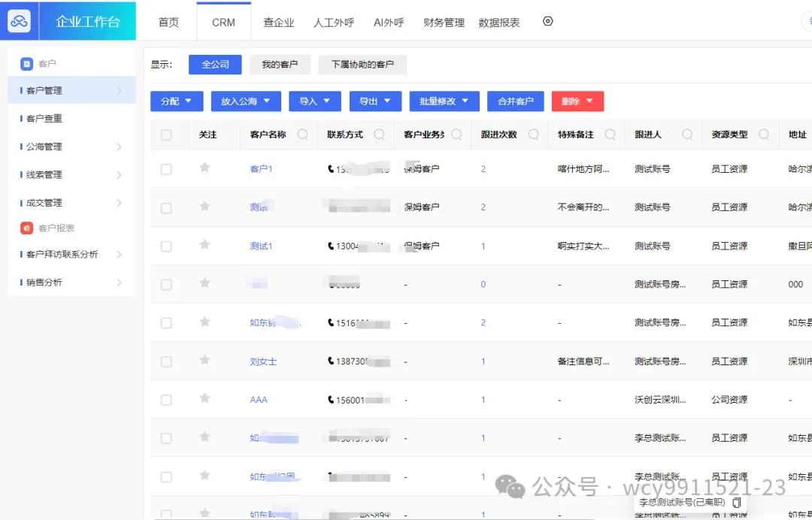This screenshot has height=520, width=812.
Task: Expand the 批量修改 dropdown
Action: pyautogui.click(x=444, y=101)
